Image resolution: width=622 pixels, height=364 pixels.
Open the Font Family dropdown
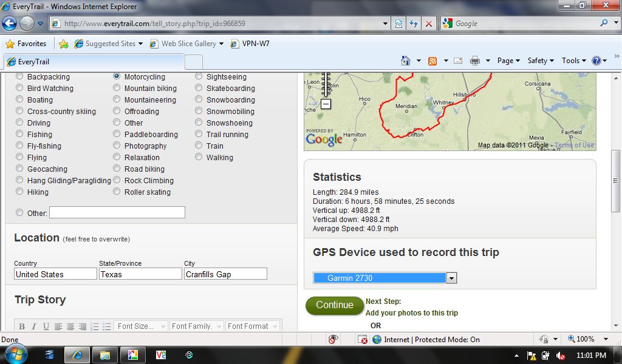196,326
